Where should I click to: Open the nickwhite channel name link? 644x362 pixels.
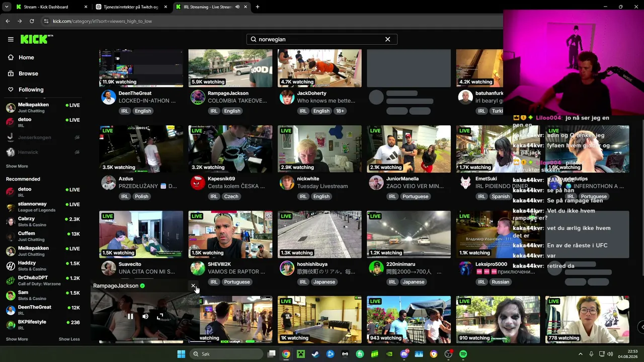pyautogui.click(x=308, y=178)
